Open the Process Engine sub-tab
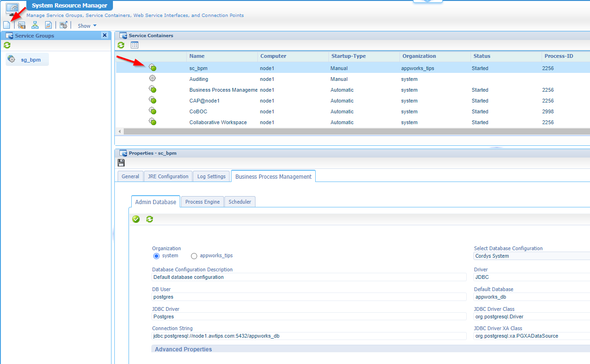The width and height of the screenshot is (590, 364). tap(202, 202)
